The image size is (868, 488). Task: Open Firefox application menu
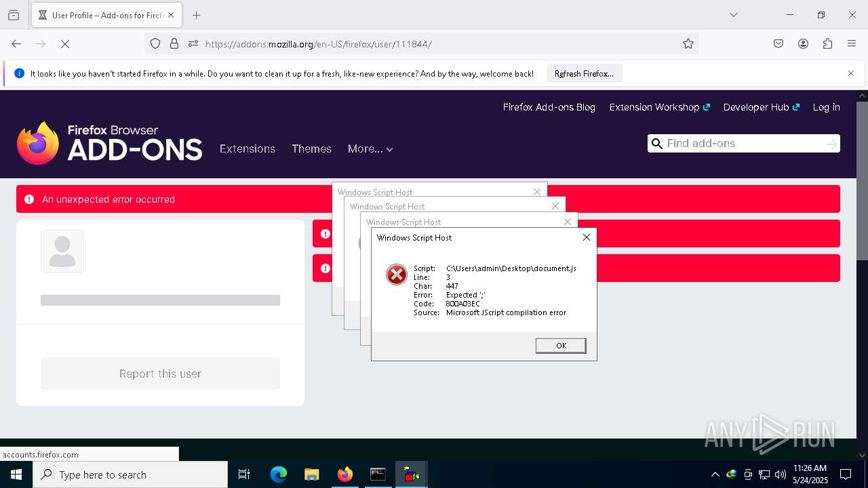pos(852,43)
